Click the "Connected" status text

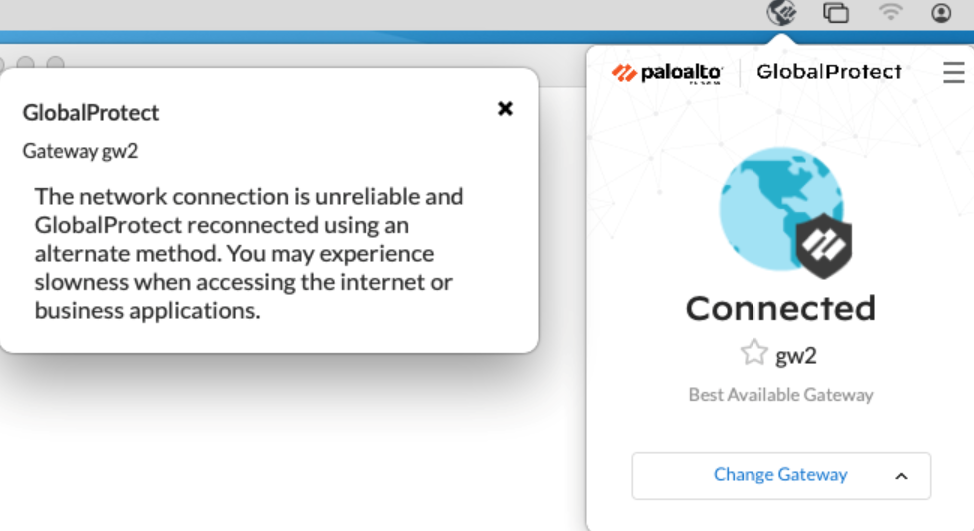tap(781, 308)
